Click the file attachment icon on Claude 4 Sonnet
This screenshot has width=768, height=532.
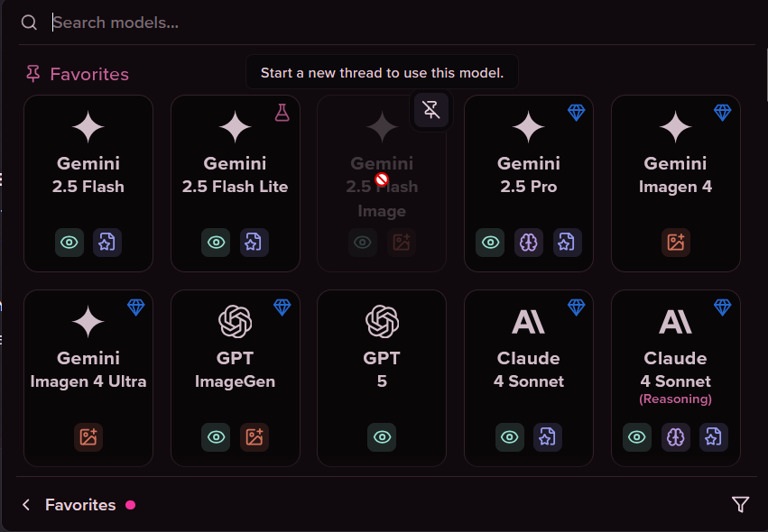click(548, 437)
